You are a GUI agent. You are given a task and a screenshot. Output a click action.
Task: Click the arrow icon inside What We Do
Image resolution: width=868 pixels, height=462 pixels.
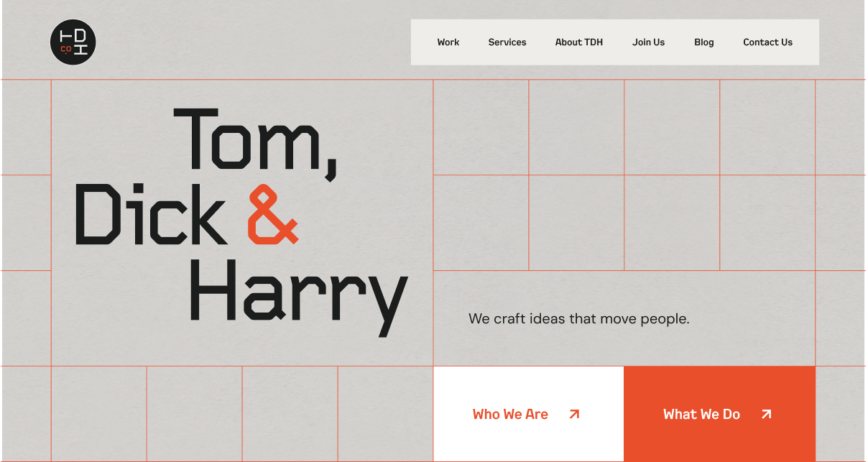[x=765, y=414]
